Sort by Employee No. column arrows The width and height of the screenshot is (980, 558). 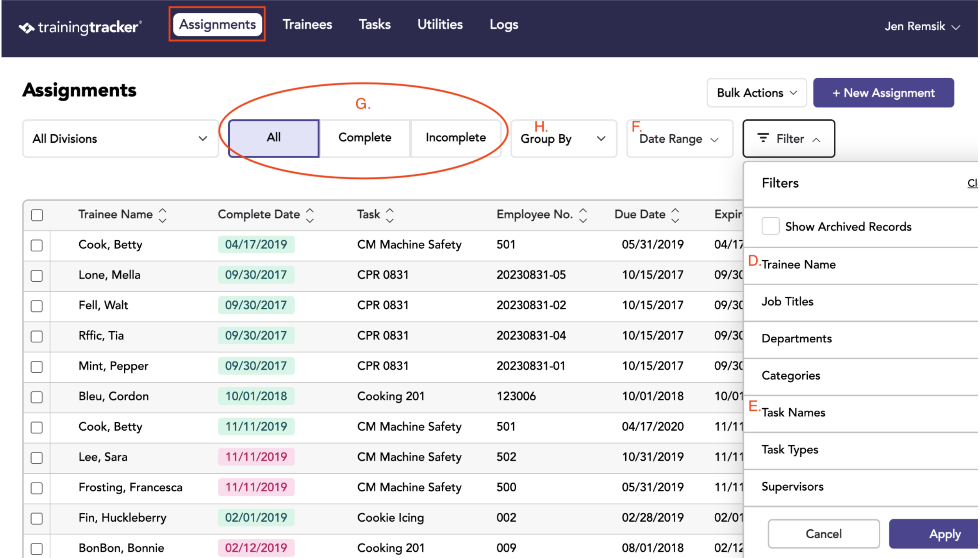583,215
